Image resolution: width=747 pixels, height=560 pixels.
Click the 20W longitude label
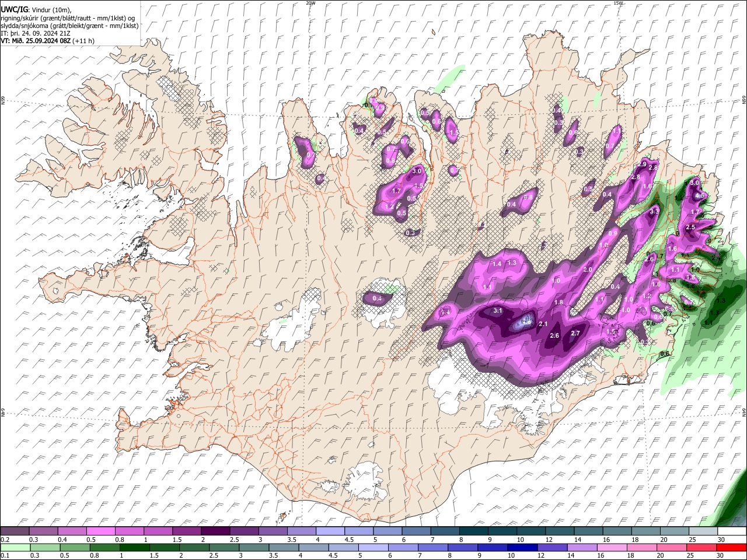311,3
